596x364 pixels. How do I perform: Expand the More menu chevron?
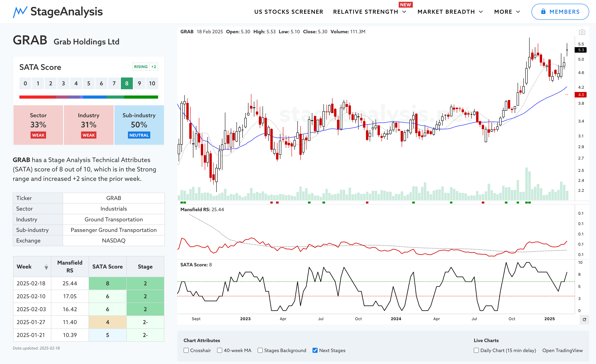pyautogui.click(x=518, y=12)
